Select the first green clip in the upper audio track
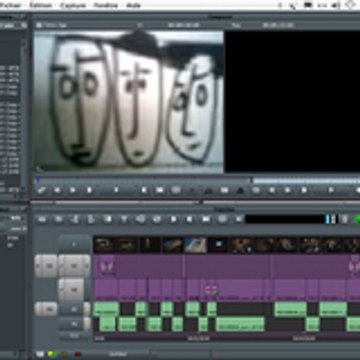This screenshot has height=360, width=360. [x=106, y=309]
